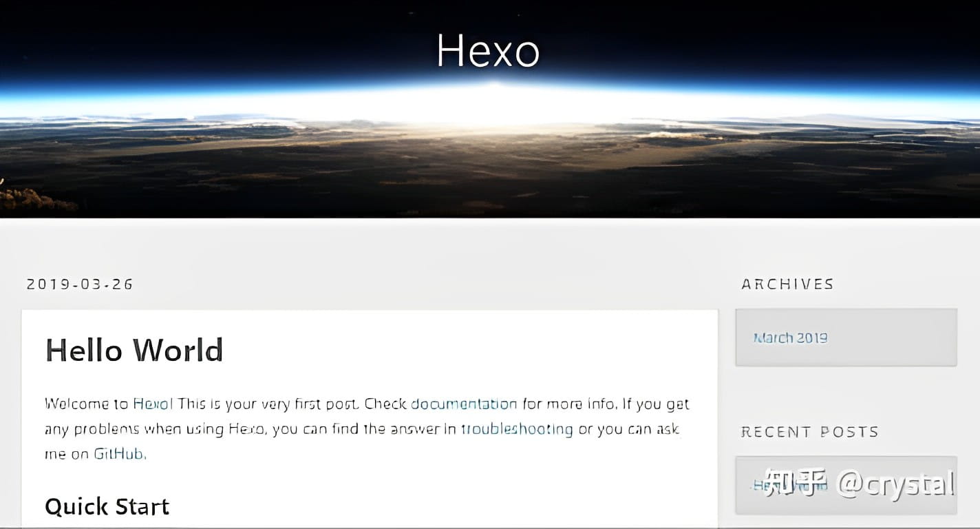This screenshot has width=980, height=529.
Task: Click the RECENT POSTS widget heading
Action: [809, 432]
